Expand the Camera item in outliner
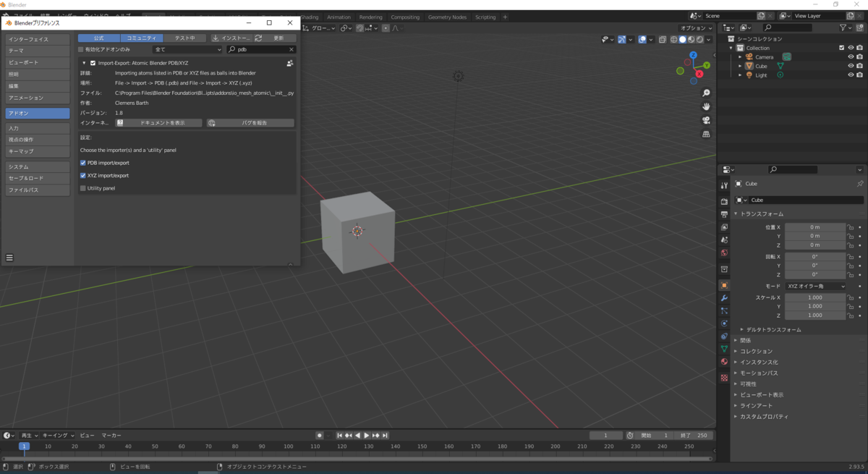The width and height of the screenshot is (868, 474). (740, 57)
